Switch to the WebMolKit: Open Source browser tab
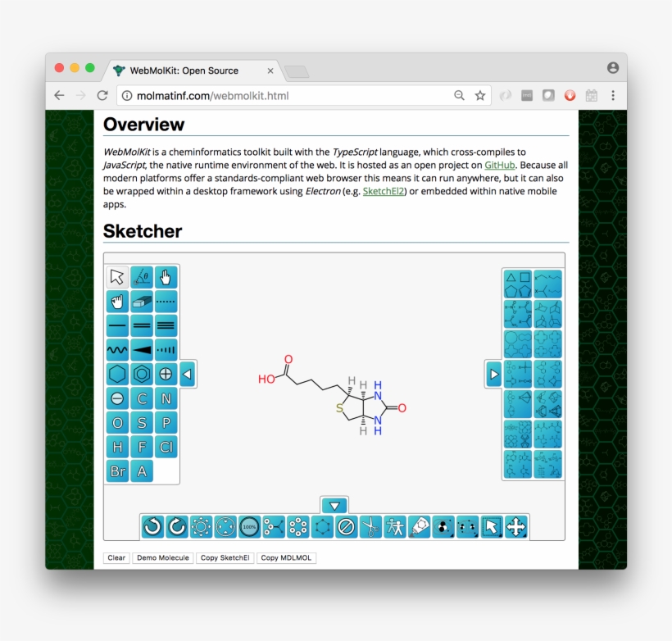Screen dimensions: 672x641 [188, 70]
